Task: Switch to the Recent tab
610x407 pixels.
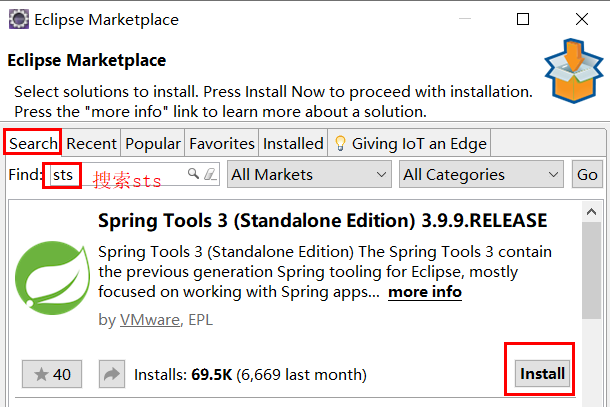Action: pos(92,143)
